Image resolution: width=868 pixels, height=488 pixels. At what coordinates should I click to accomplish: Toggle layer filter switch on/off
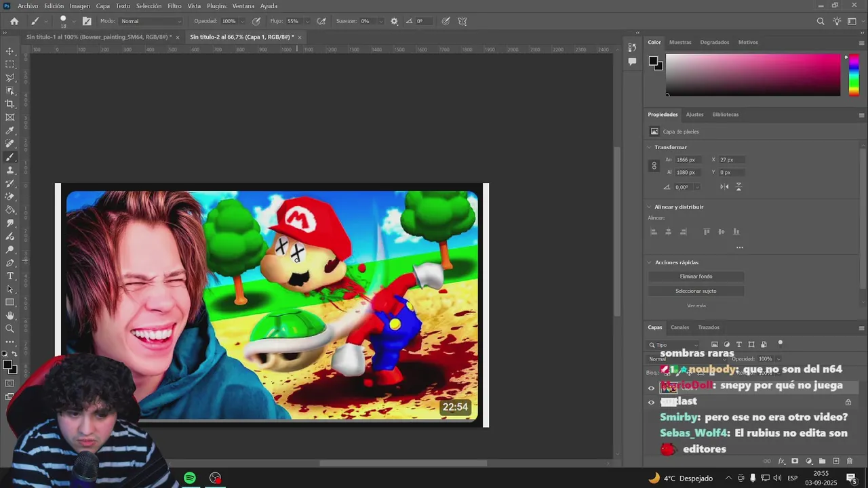point(780,344)
